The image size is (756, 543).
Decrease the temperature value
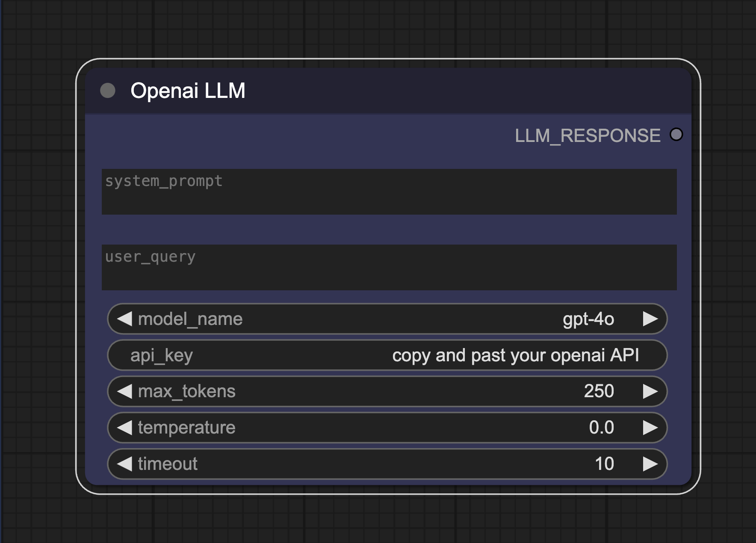pyautogui.click(x=124, y=428)
